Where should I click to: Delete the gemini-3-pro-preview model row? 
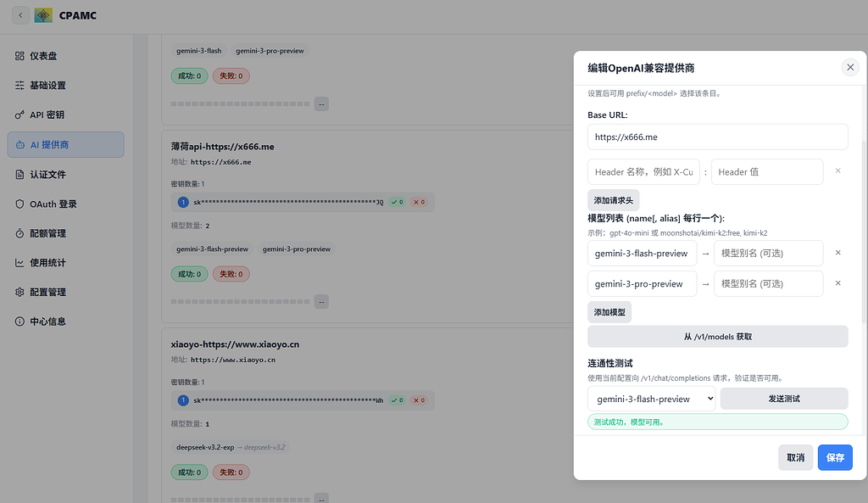pyautogui.click(x=838, y=283)
